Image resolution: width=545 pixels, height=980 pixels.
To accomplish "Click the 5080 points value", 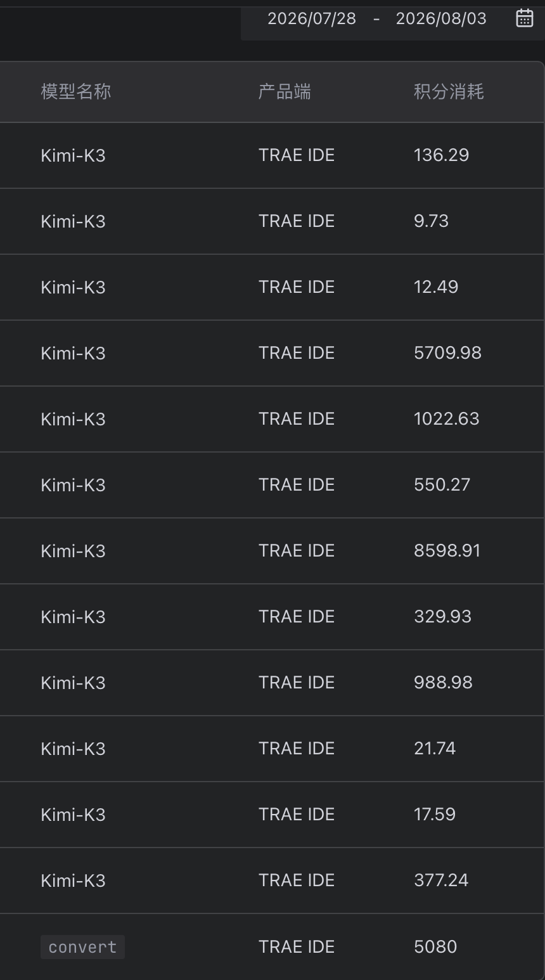I will pos(435,947).
